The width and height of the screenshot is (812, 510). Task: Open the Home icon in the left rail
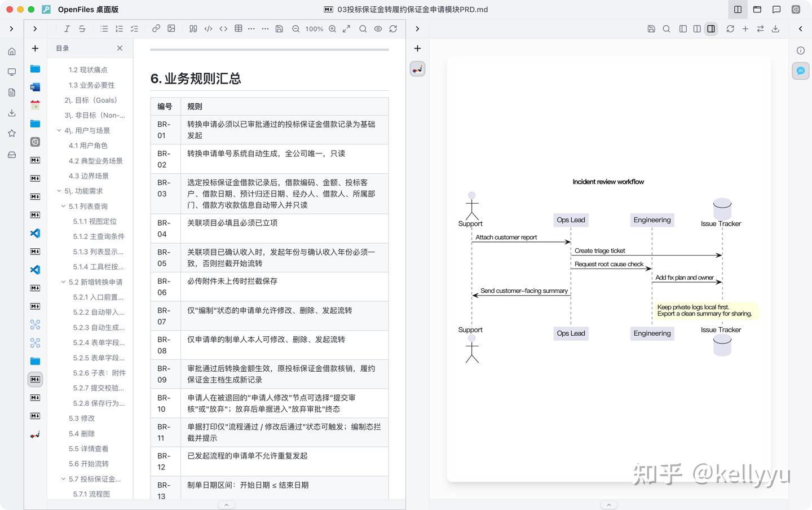12,51
